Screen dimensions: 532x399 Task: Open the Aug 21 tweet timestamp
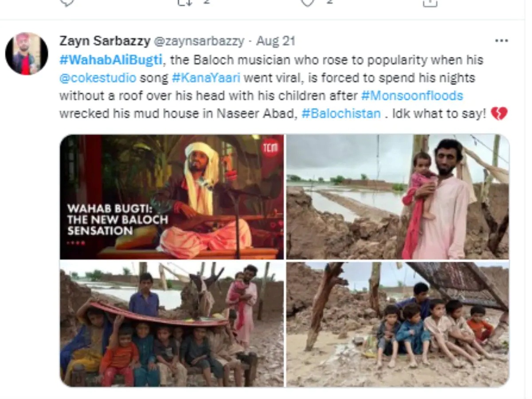tap(276, 41)
